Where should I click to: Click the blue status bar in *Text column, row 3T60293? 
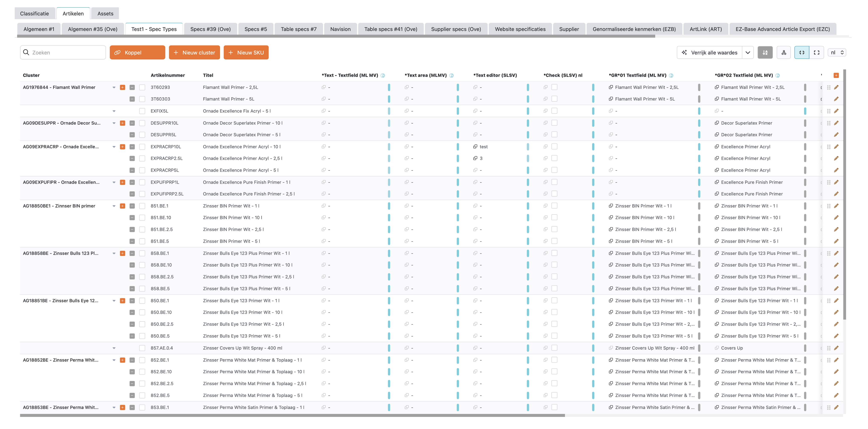point(389,87)
